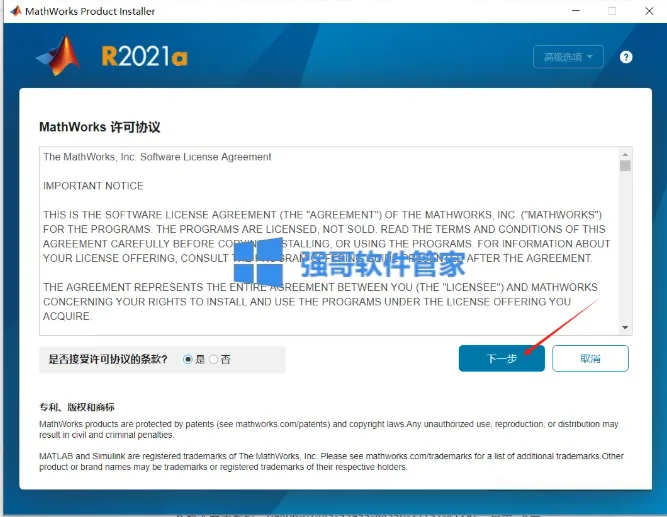This screenshot has height=517, width=667.
Task: Click the 'THE AGREEMENT REPRESENTS THE ENTIRE' license line
Action: (x=320, y=287)
